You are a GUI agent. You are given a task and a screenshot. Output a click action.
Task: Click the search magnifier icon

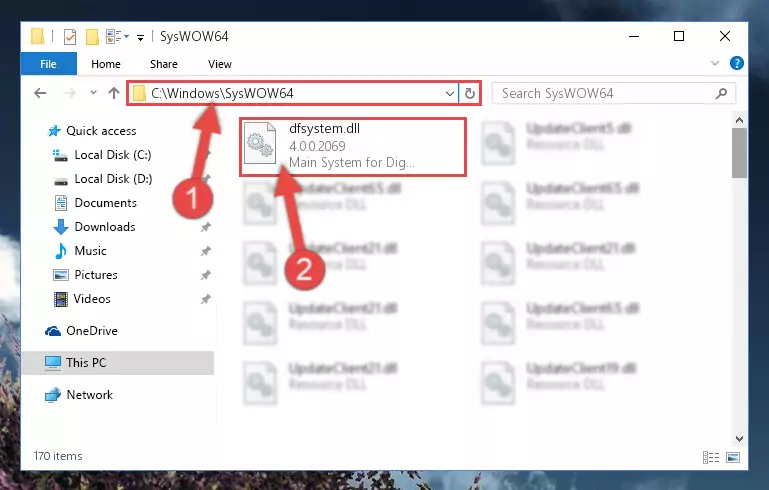point(721,93)
